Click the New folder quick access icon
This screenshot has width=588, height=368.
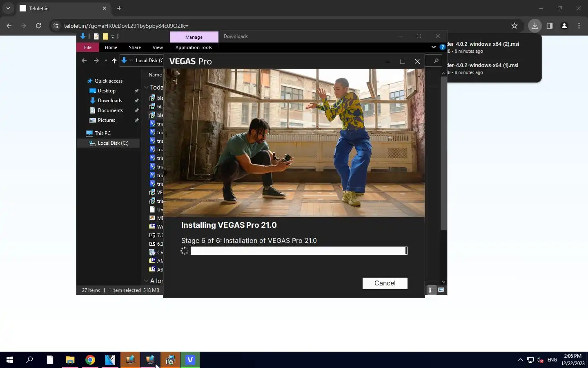[x=105, y=36]
